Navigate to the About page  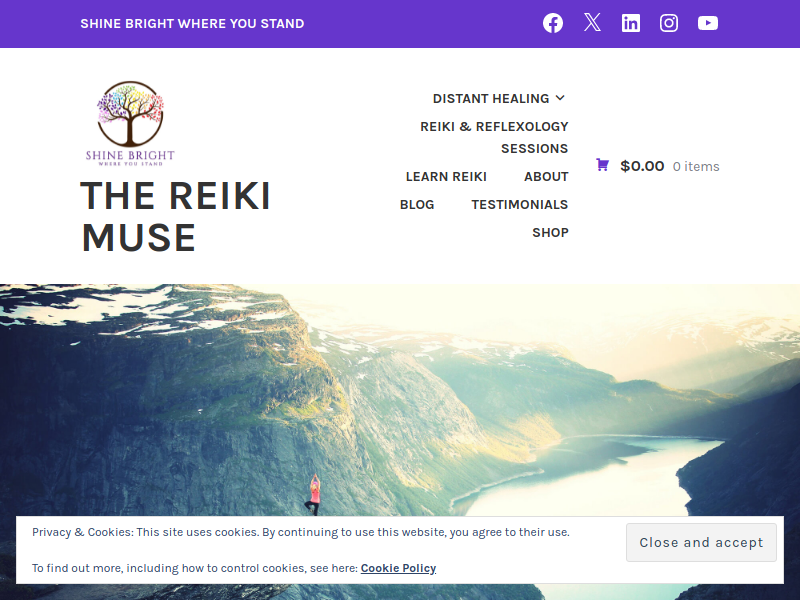546,177
